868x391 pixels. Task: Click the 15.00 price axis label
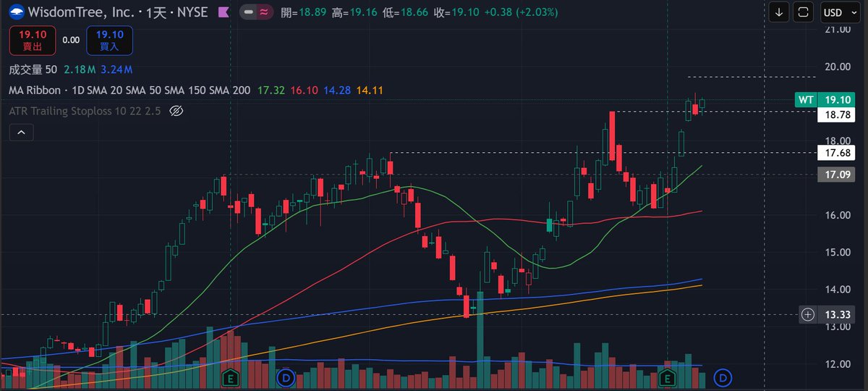837,252
